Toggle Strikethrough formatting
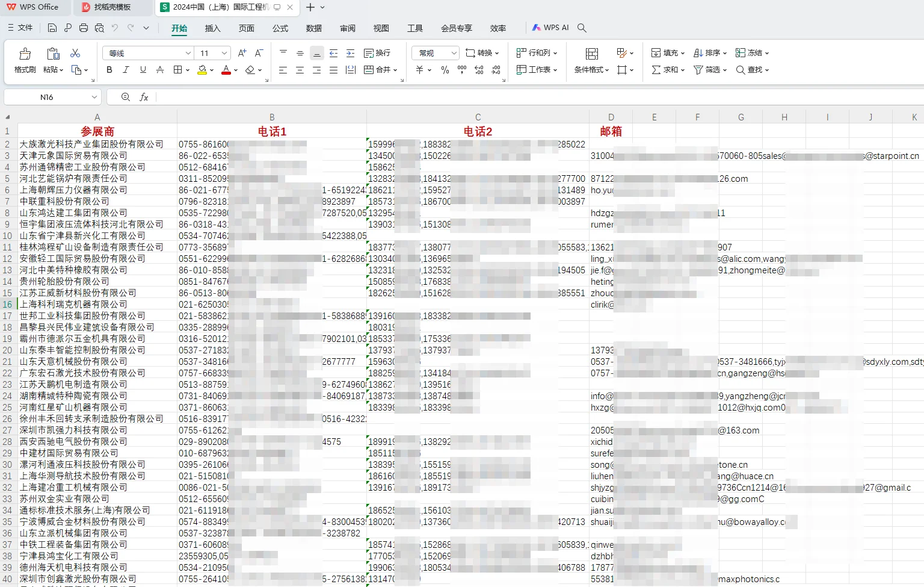Viewport: 924px width, 587px height. point(159,70)
